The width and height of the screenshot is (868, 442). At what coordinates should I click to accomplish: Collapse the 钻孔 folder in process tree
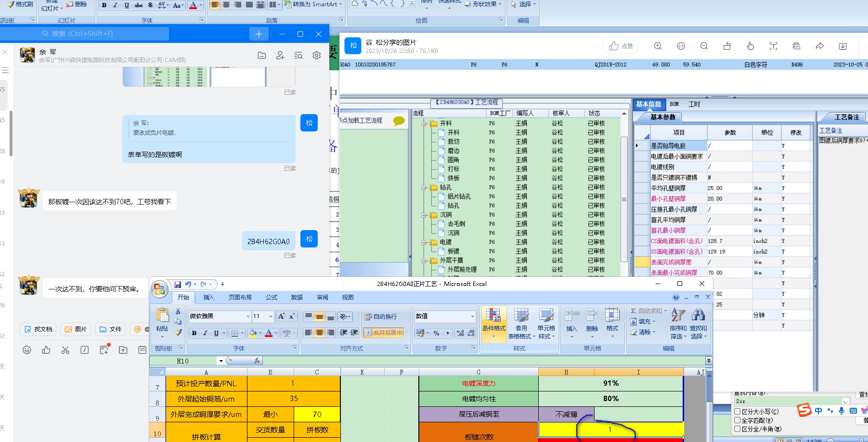point(425,187)
